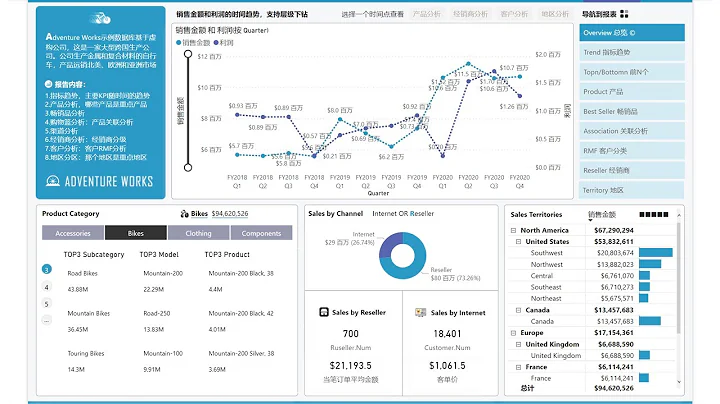Screen dimensions: 720x404
Task: Select TOP 4 ranking option
Action: click(47, 287)
